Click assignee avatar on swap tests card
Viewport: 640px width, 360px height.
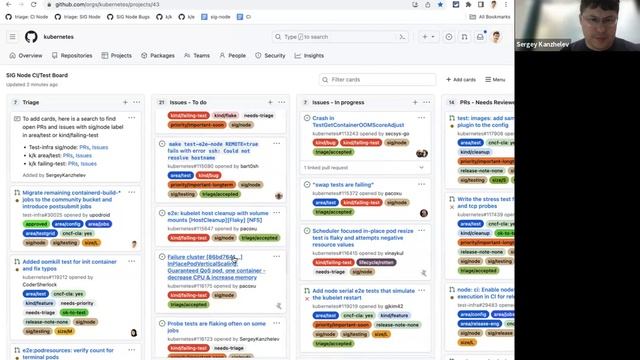[x=424, y=213]
